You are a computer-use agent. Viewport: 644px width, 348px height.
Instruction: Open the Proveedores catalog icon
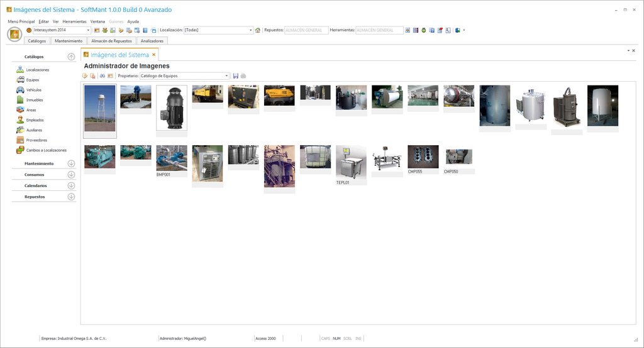[x=21, y=140]
